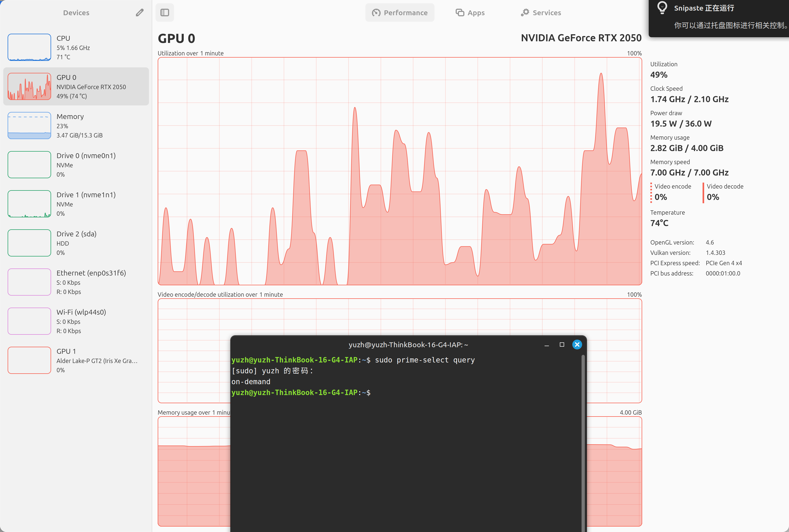789x532 pixels.
Task: Select Ethernet (enp0s31f6) network entry
Action: [x=76, y=282]
